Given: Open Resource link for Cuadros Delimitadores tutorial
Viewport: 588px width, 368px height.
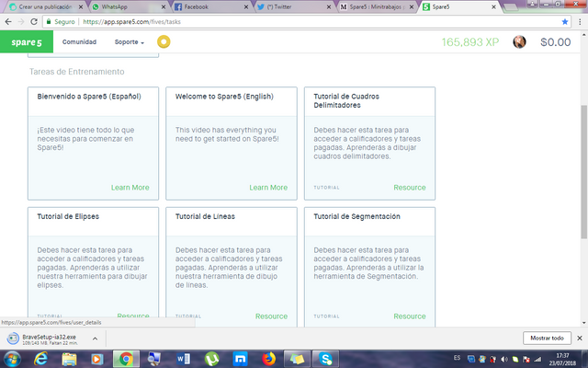Looking at the screenshot, I should click(410, 188).
